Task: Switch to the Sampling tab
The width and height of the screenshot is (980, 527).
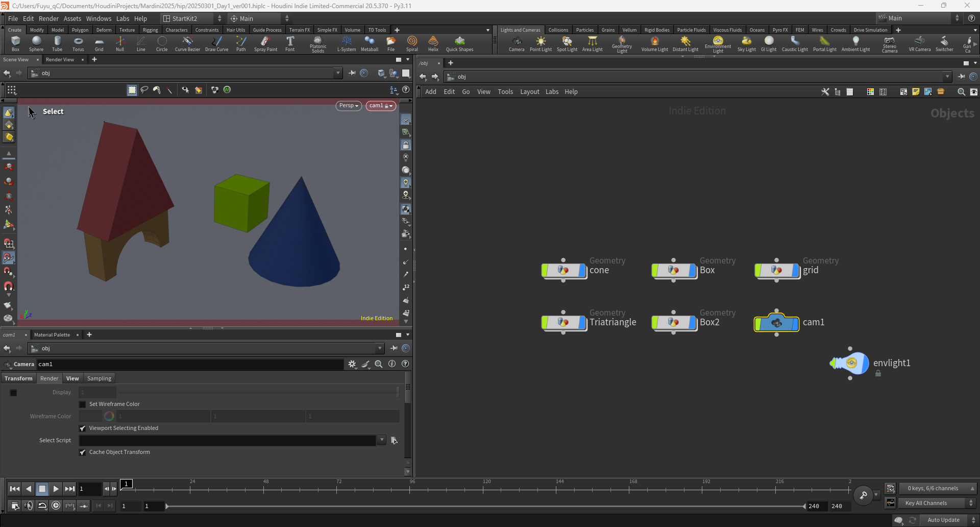Action: pyautogui.click(x=99, y=378)
